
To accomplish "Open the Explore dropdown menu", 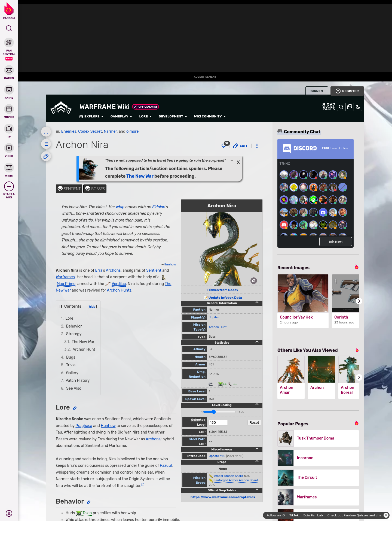I will click(x=91, y=116).
